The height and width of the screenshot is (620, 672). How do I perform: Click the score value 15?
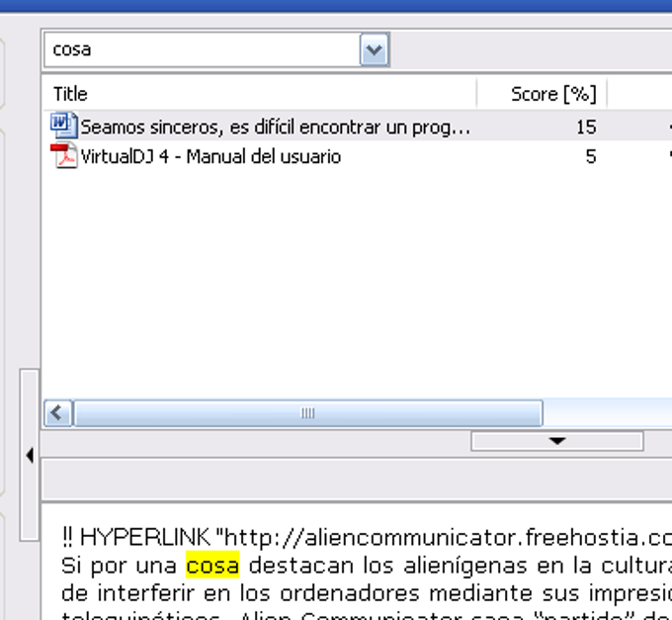[586, 128]
